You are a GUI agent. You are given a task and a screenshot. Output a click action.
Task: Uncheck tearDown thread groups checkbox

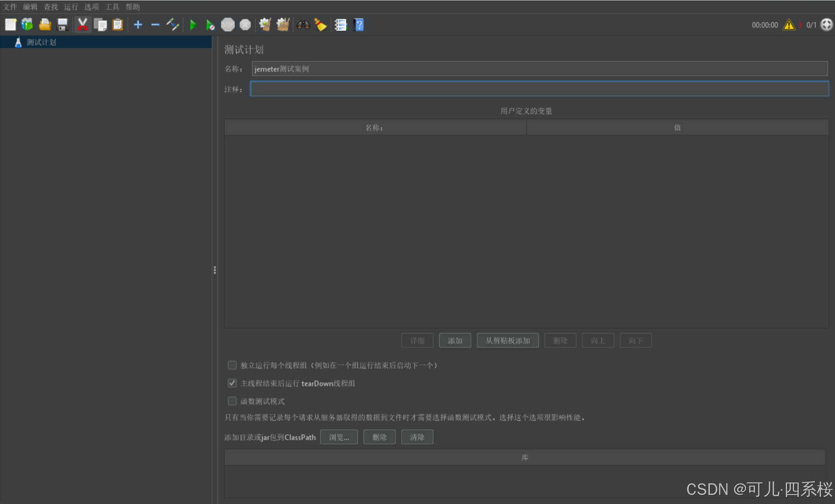[x=232, y=383]
